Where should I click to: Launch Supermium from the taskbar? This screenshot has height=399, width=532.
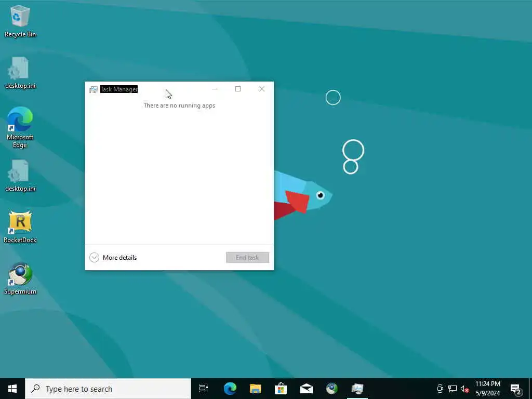tap(332, 389)
